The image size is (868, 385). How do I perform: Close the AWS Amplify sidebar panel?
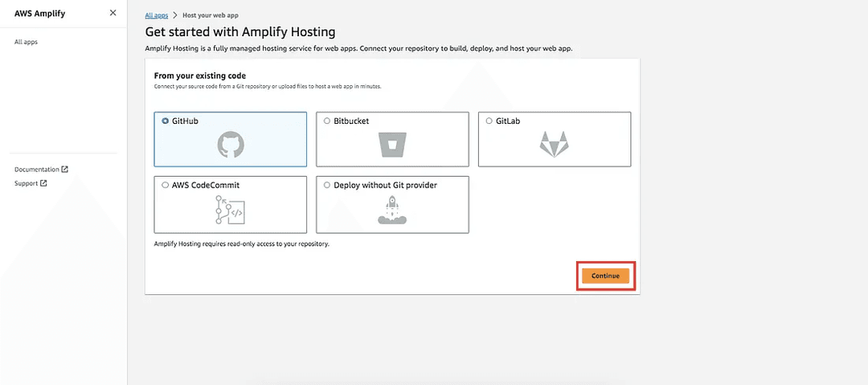coord(113,14)
